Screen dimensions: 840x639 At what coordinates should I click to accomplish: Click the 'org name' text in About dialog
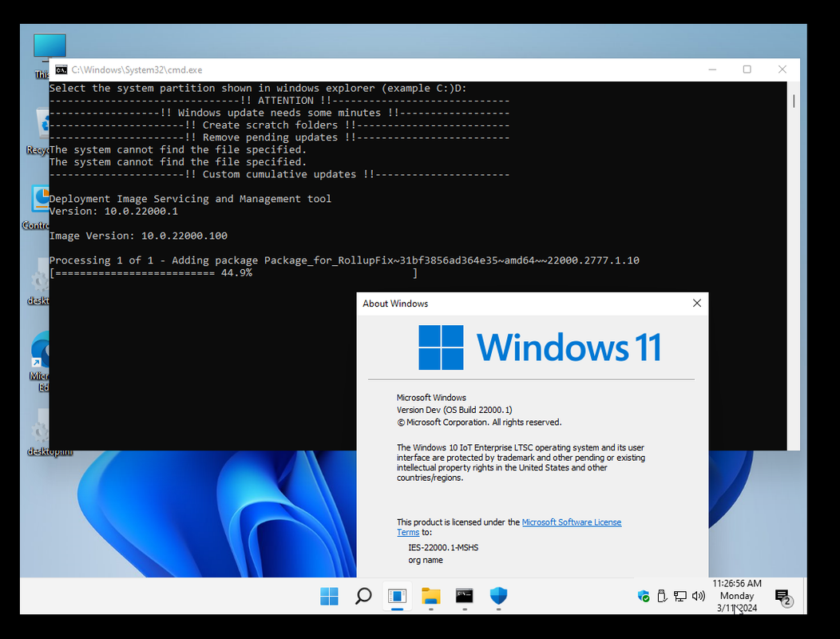point(426,560)
